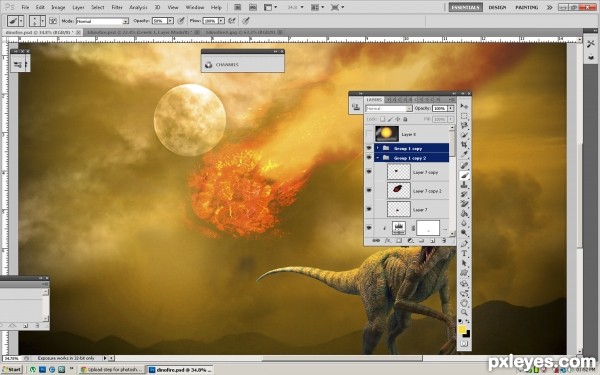Select the Blur tool
600x375 pixels.
pyautogui.click(x=464, y=223)
